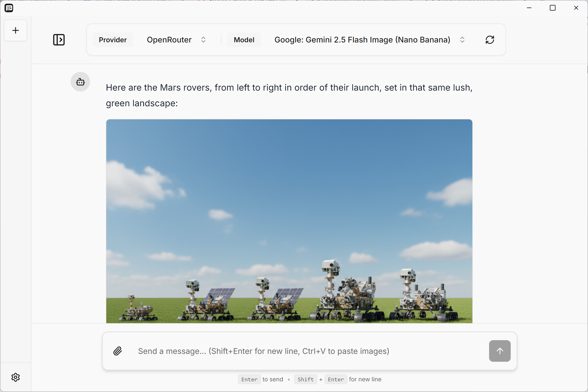Click the Enter to send hint badge

pos(249,379)
